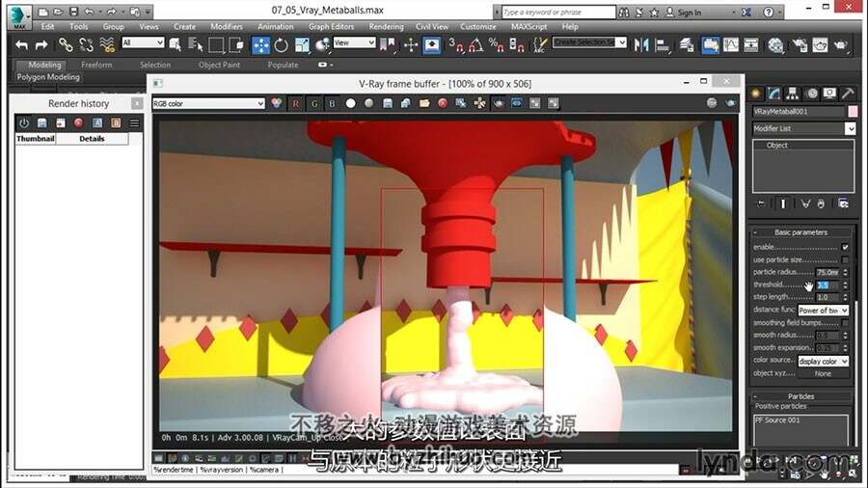Viewport: 868px width, 488px height.
Task: Switch to the Freeform ribbon tab
Action: pos(96,65)
